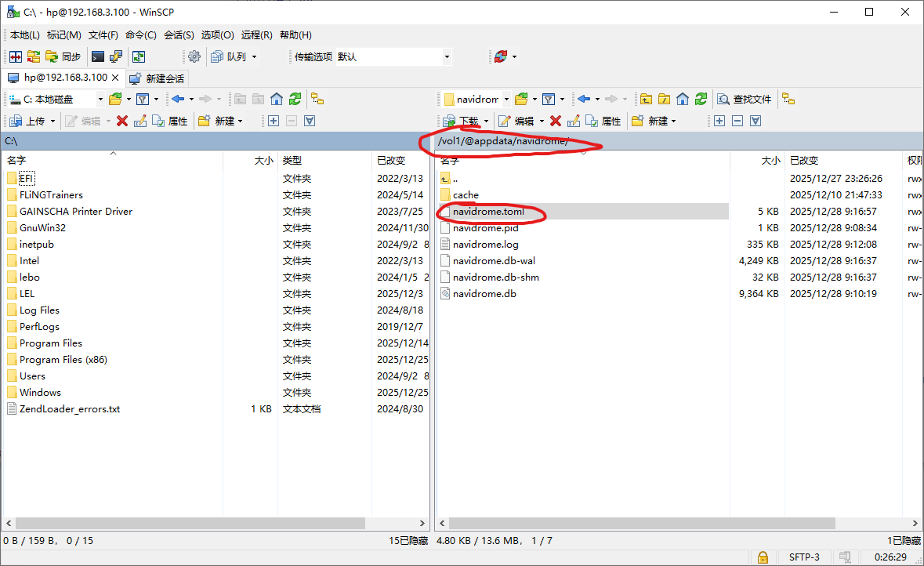This screenshot has width=924, height=566.
Task: Click remote panel unselect files minus icon
Action: pyautogui.click(x=737, y=121)
